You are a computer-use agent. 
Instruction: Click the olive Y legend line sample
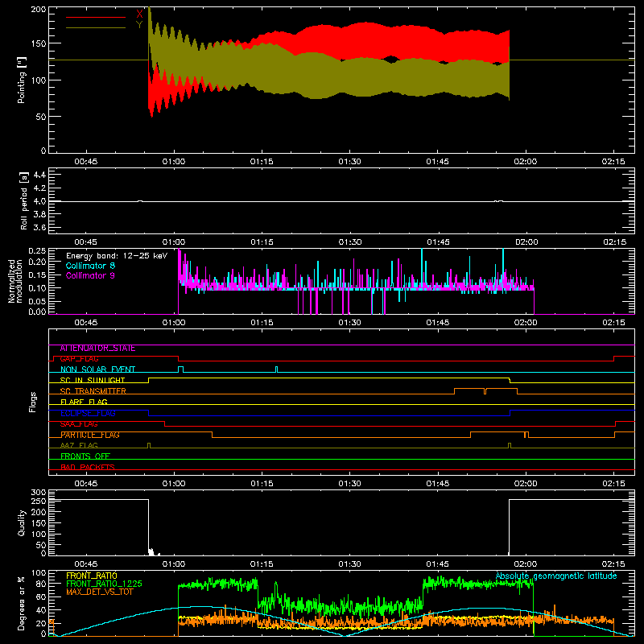96,27
